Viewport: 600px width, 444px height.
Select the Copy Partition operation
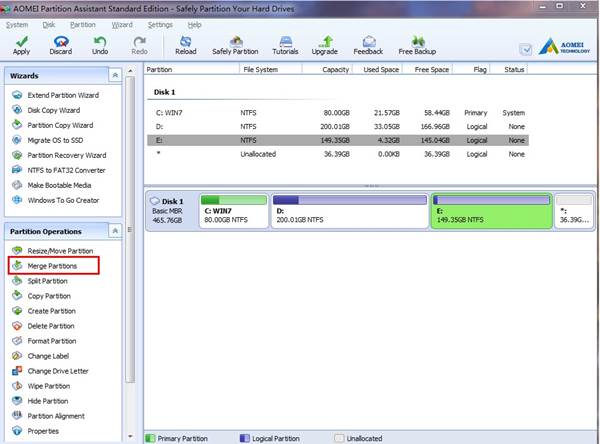(42, 296)
